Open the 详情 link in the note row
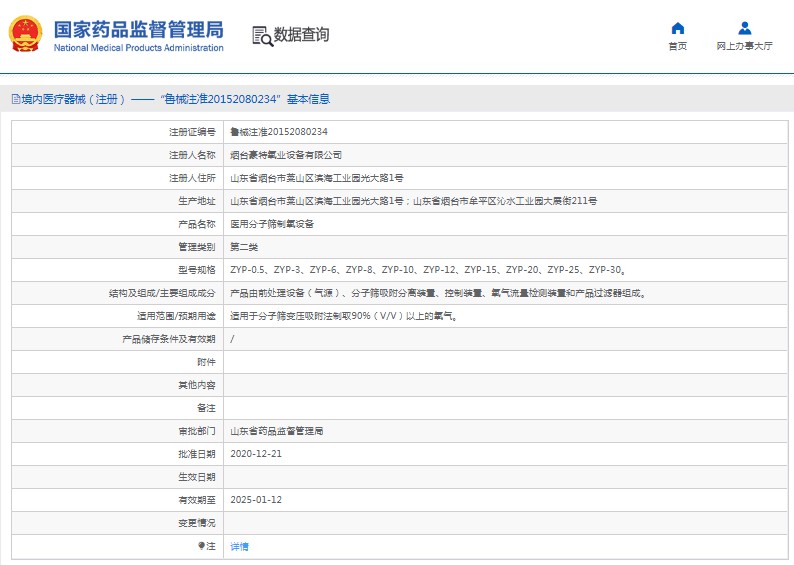794x565 pixels. coord(239,547)
